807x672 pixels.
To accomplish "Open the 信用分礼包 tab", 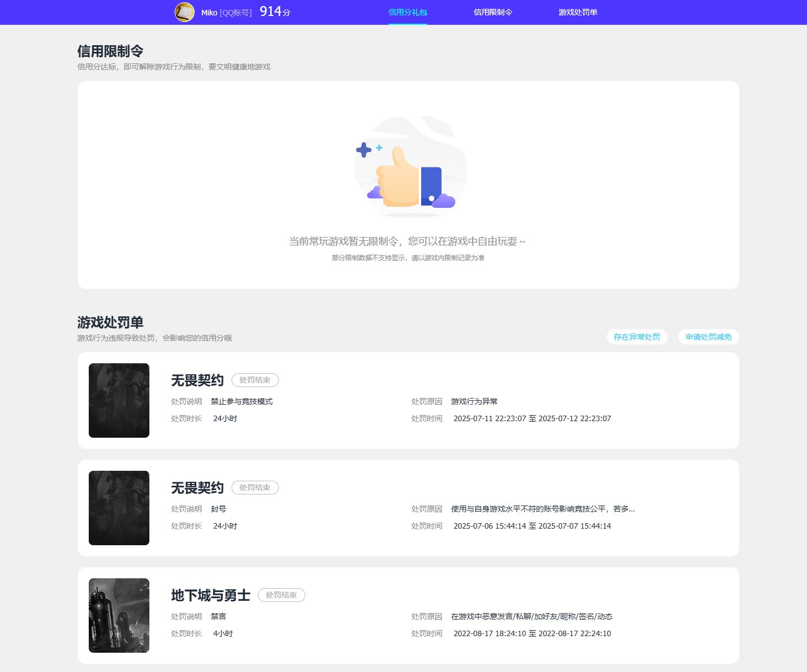I will coord(407,12).
